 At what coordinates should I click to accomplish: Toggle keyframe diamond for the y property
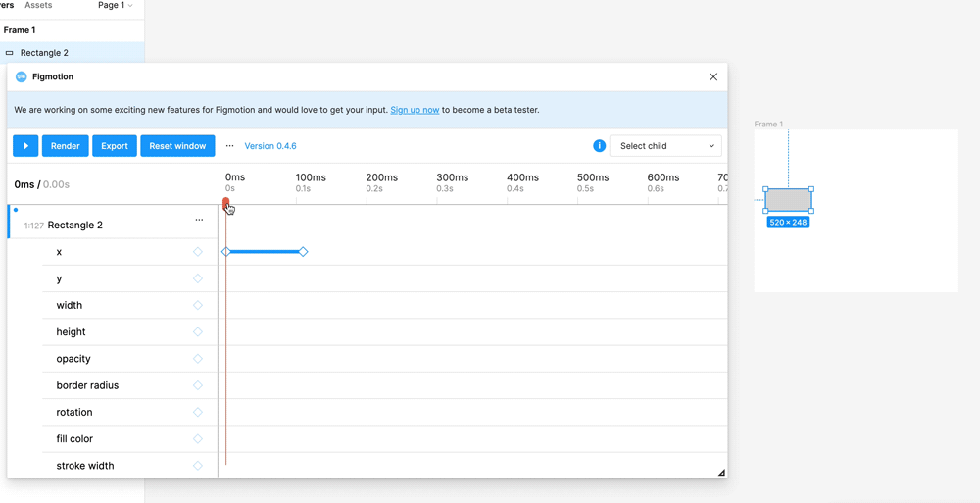coord(198,278)
